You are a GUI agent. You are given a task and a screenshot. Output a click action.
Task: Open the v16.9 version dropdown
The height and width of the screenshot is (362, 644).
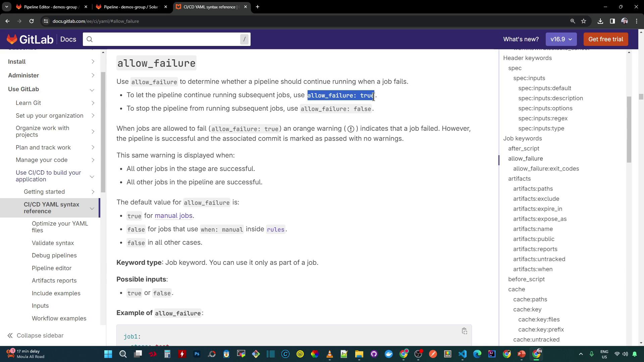(x=561, y=39)
